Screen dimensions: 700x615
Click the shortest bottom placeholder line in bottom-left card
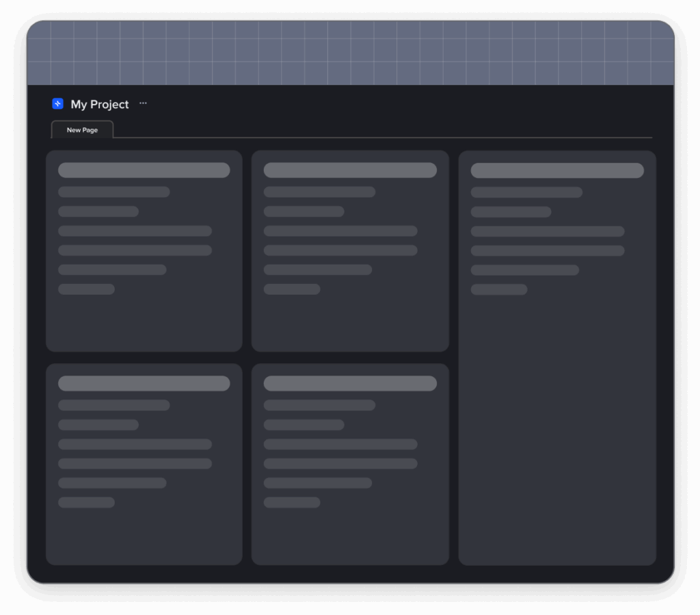point(86,503)
